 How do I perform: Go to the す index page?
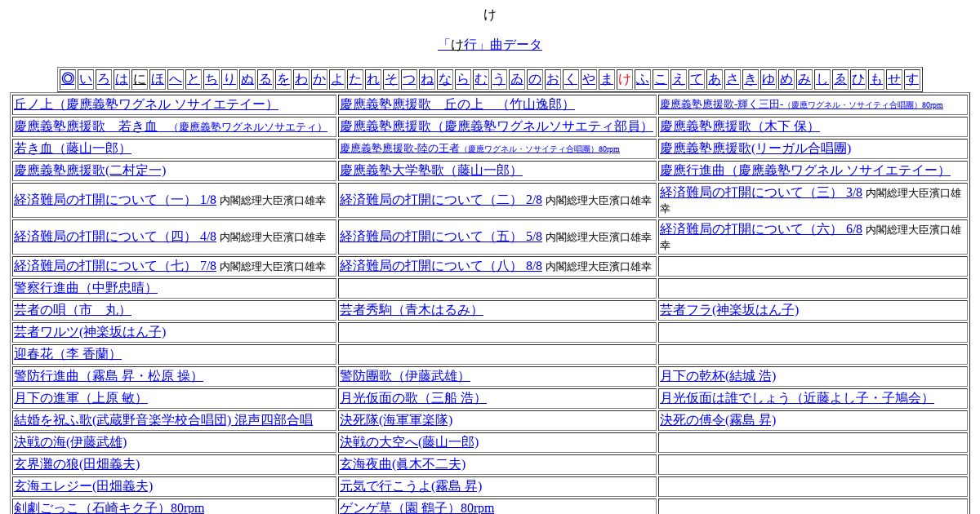[x=912, y=79]
